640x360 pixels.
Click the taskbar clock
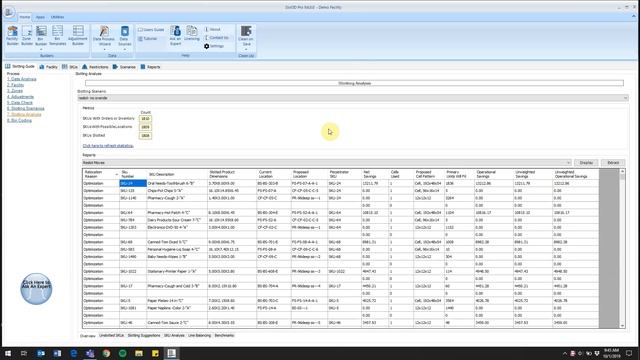pyautogui.click(x=611, y=353)
